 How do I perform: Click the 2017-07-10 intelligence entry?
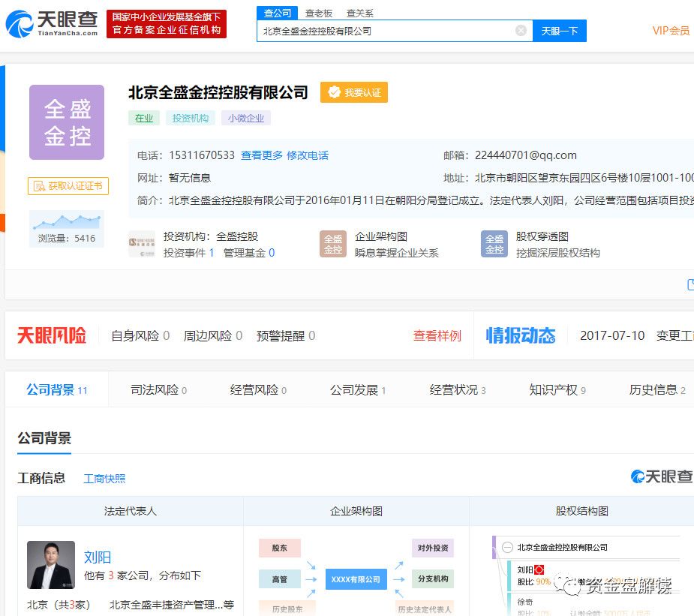(612, 336)
